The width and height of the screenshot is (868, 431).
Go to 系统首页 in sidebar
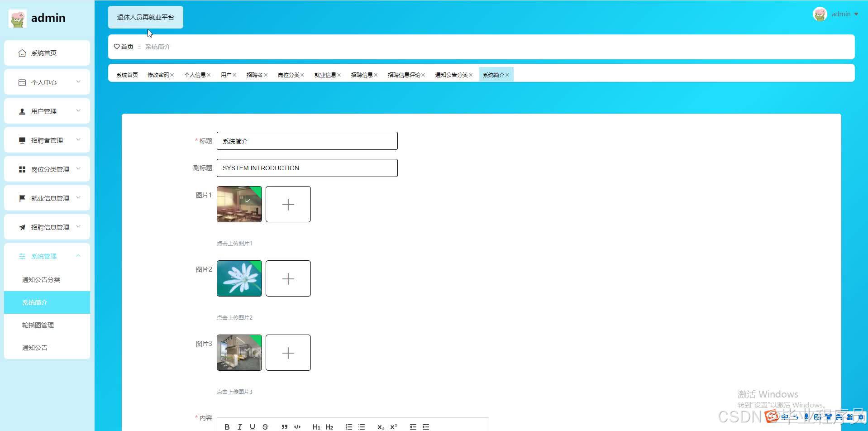click(x=47, y=53)
